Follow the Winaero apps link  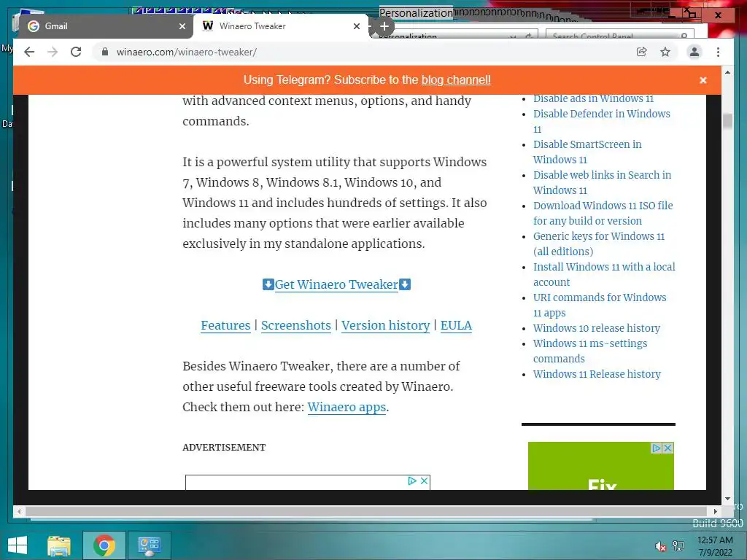coord(347,407)
